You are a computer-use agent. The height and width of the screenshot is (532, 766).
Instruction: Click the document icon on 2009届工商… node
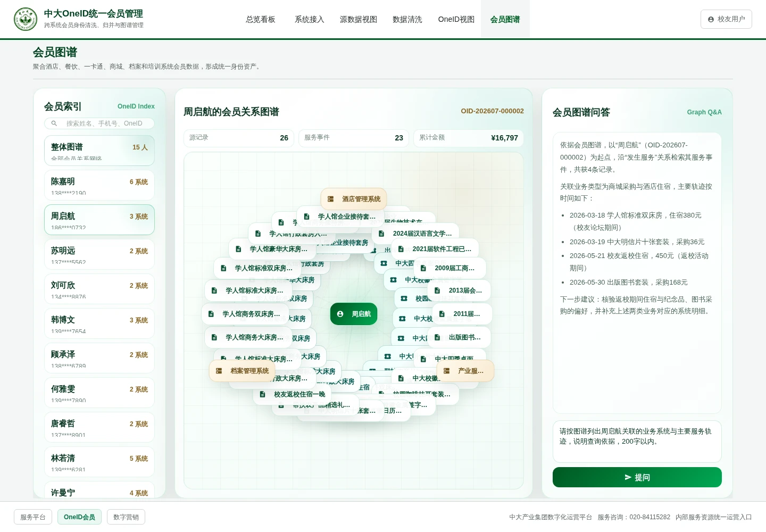pyautogui.click(x=423, y=268)
